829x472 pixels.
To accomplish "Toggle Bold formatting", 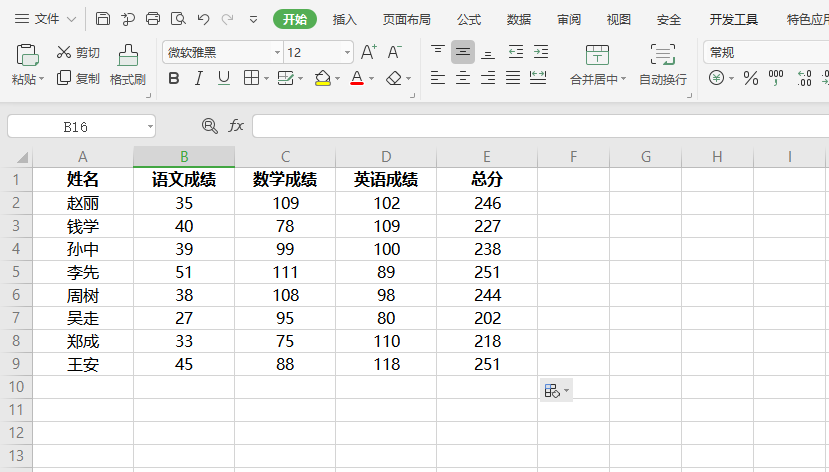I will click(x=174, y=78).
